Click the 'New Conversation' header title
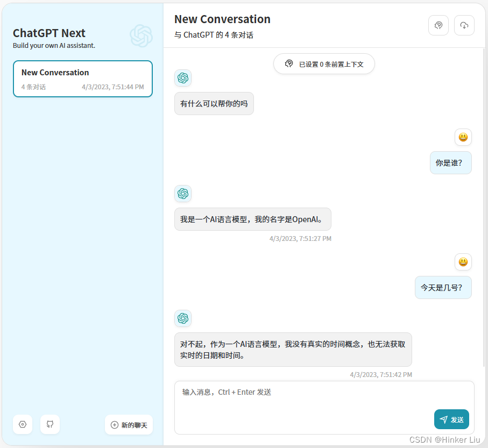 coord(222,19)
